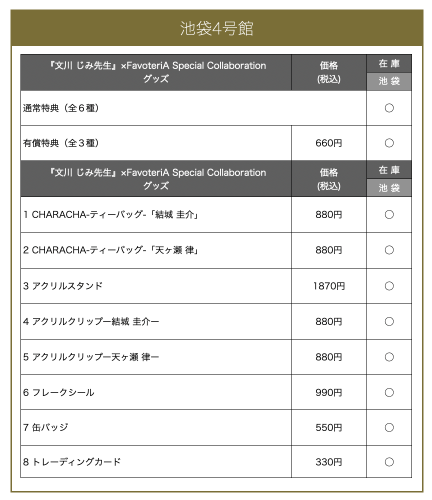Select the 3 アクリルスタンド item name
The width and height of the screenshot is (432, 500).
63,286
